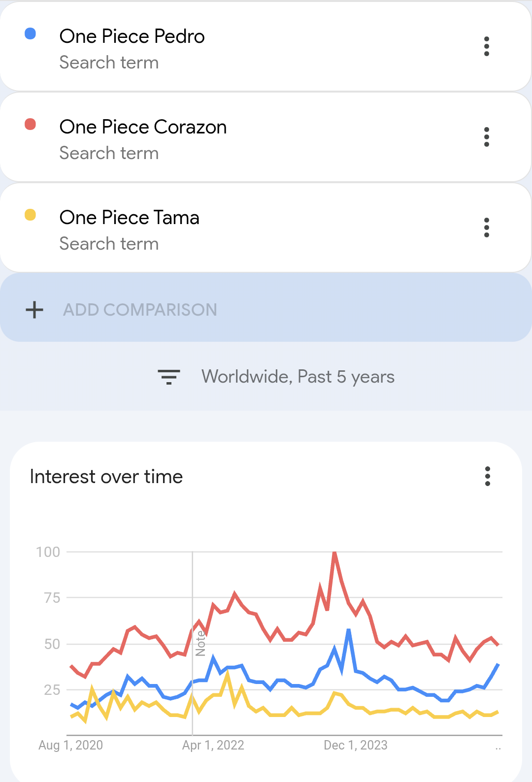
Task: Open the filter settings icon
Action: click(x=168, y=377)
